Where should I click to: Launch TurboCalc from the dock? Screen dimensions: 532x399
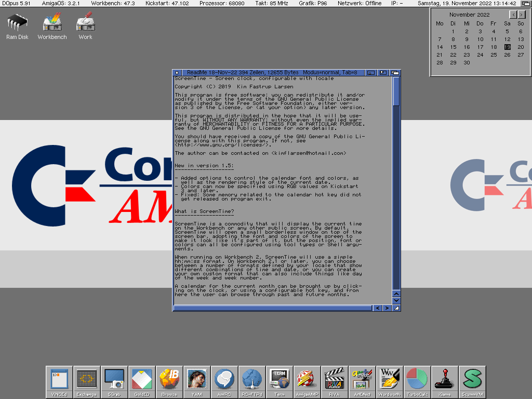click(x=417, y=382)
